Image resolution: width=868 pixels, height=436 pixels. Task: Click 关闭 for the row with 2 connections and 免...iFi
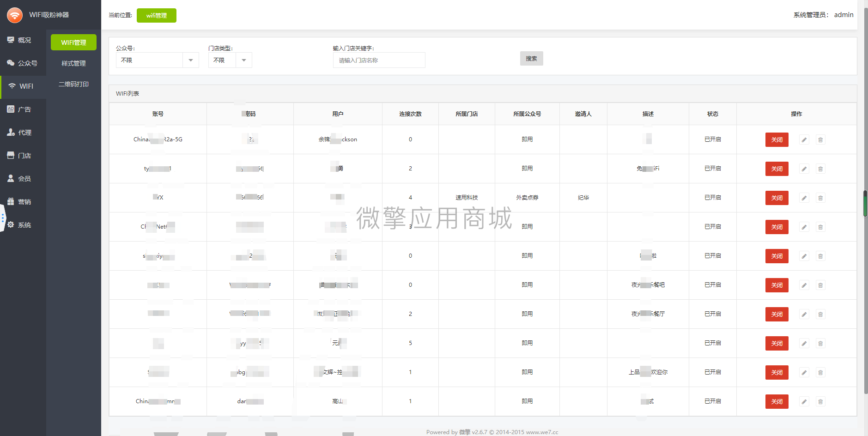(777, 169)
